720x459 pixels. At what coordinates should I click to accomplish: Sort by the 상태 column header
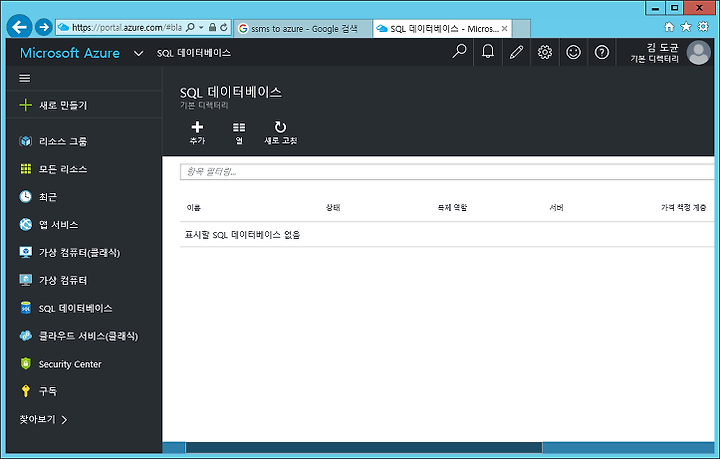click(x=333, y=207)
